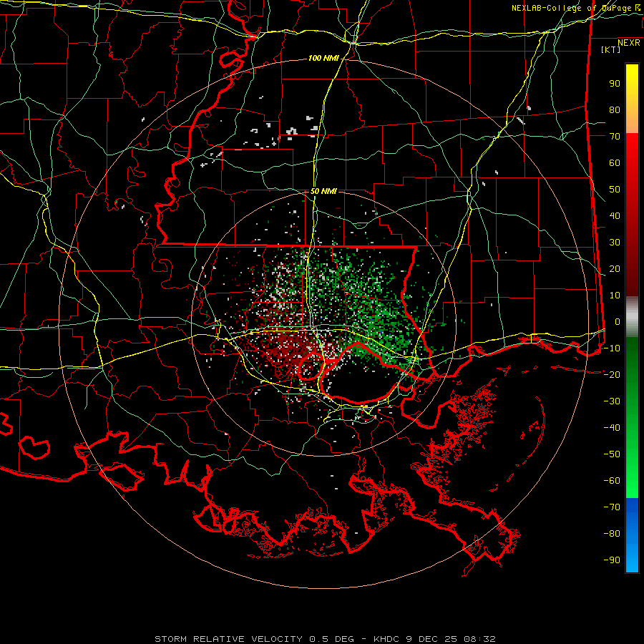The image size is (644, 644).
Task: Click the NEXLAB-College of DuPage header text
Action: pos(571,8)
